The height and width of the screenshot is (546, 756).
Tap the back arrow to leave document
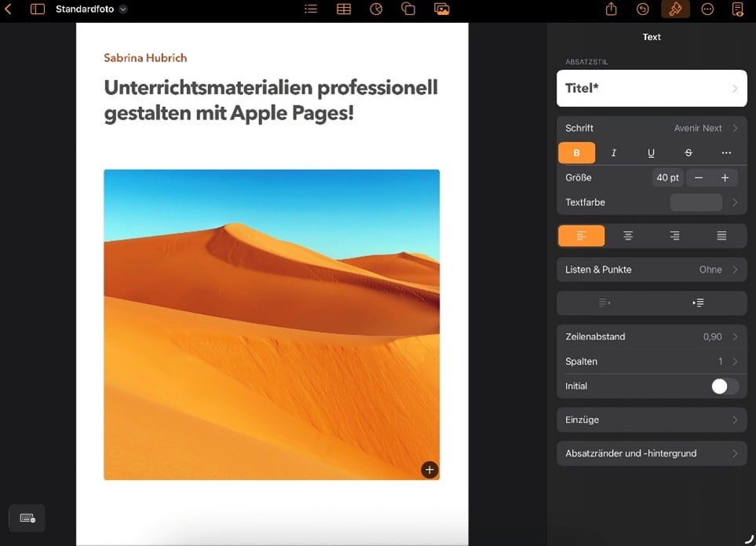pos(9,9)
